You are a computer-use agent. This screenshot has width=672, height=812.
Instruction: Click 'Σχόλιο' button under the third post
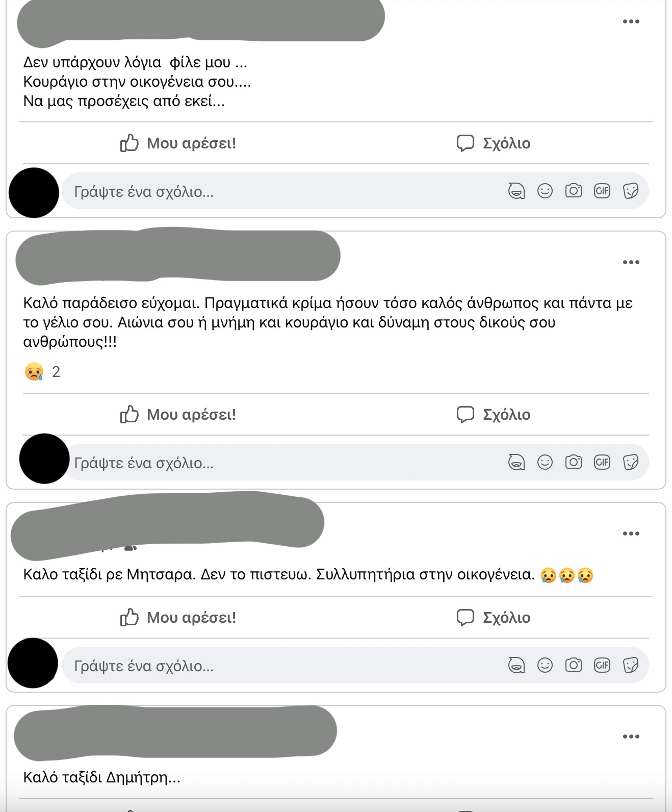494,618
